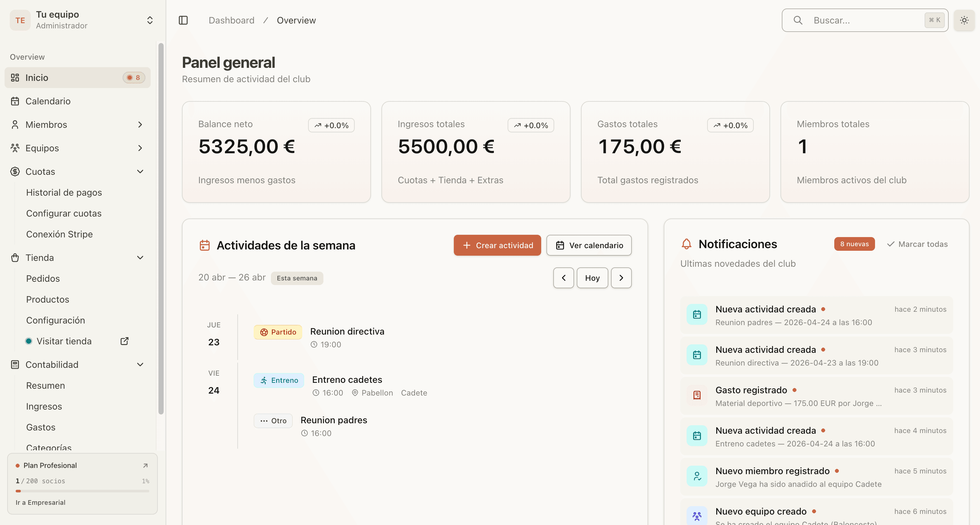
Task: Click the Equipos group icon
Action: (15, 148)
